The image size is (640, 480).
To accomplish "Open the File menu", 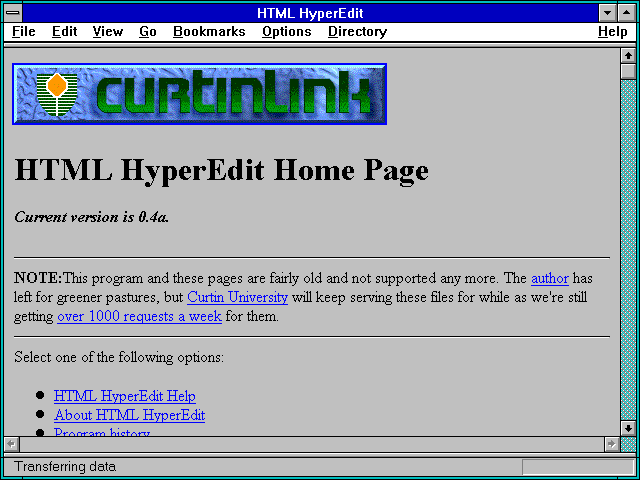I will coord(24,32).
